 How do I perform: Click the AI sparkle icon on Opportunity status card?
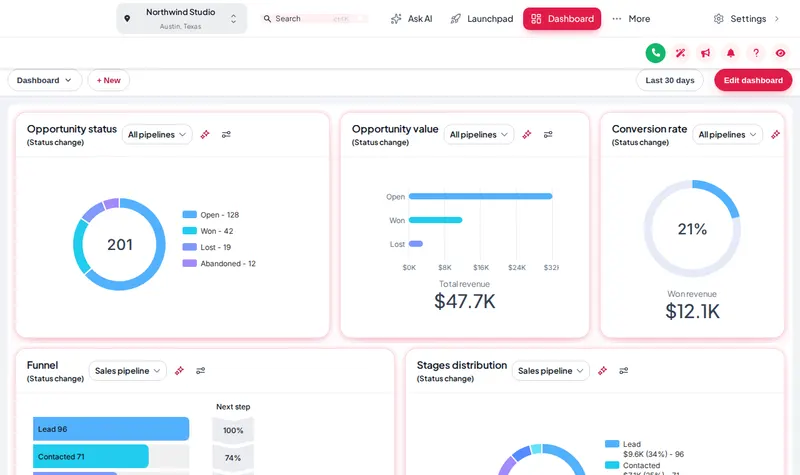coord(205,134)
